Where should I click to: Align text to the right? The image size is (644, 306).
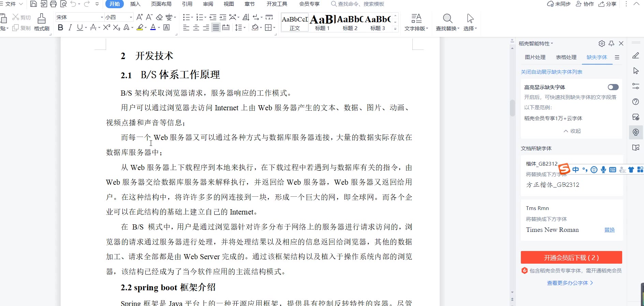tap(206, 28)
